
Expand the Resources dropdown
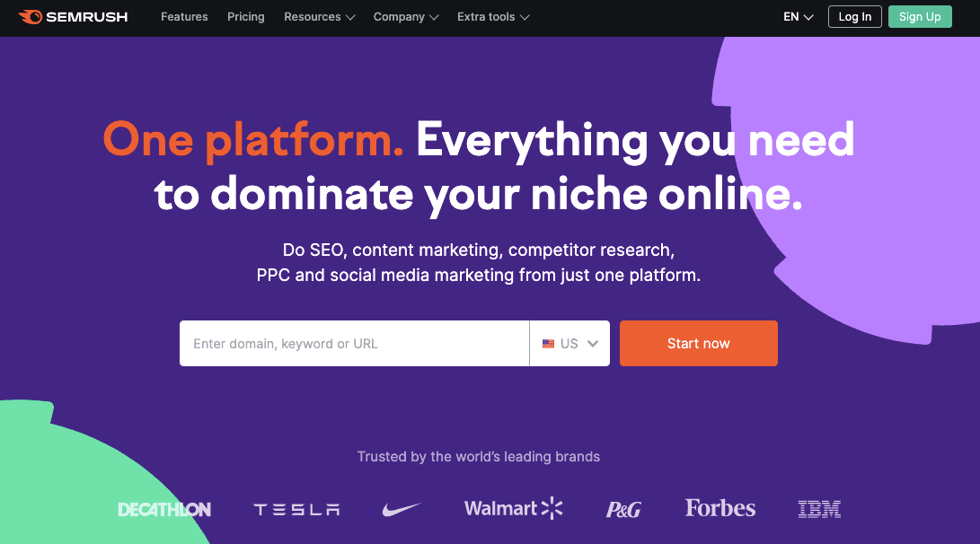coord(319,16)
